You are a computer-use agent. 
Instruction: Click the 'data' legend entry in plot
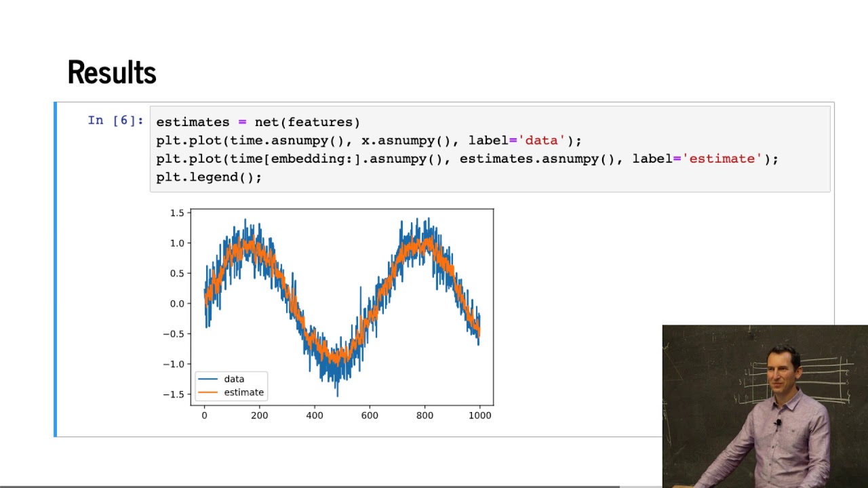234,379
